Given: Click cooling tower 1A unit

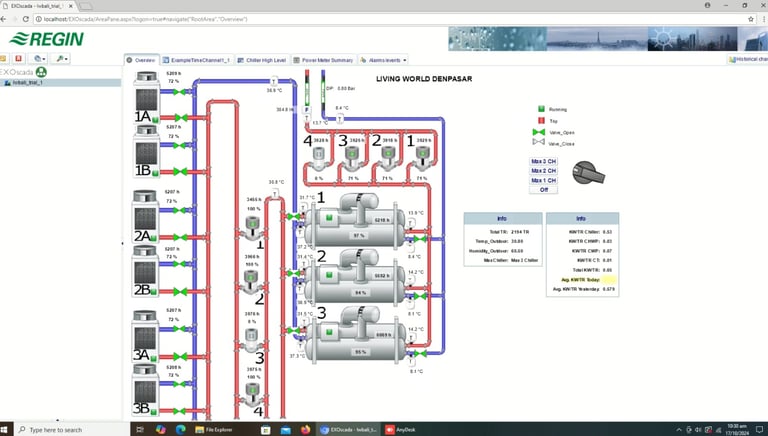Looking at the screenshot, I should point(146,97).
